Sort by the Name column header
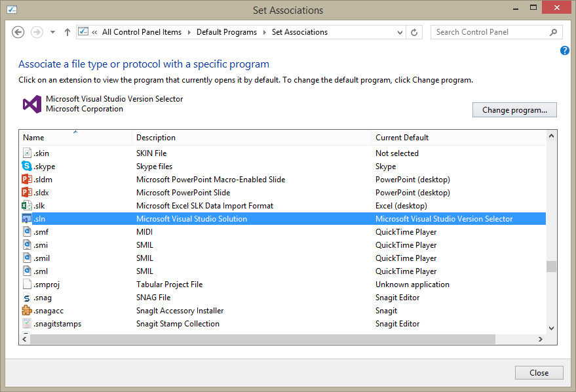 coord(75,138)
